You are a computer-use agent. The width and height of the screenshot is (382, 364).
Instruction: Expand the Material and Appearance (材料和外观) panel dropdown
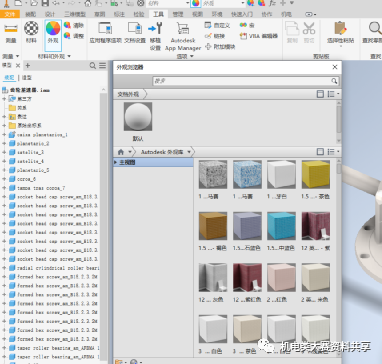tap(69, 56)
